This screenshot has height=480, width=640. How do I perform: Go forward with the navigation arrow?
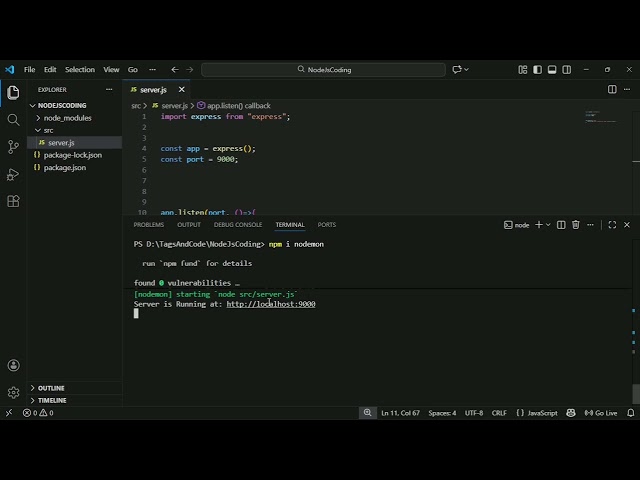pos(190,70)
